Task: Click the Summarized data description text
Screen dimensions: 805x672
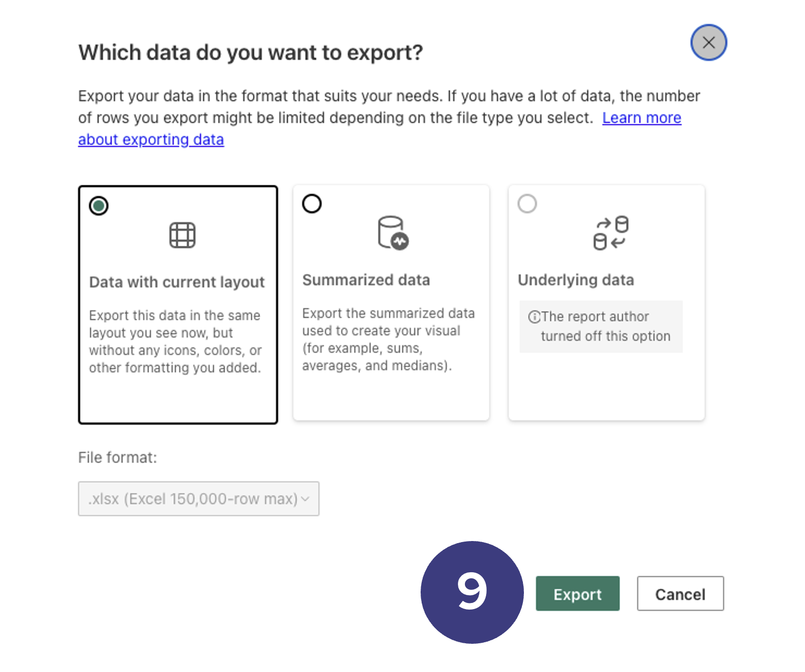Action: [x=388, y=340]
